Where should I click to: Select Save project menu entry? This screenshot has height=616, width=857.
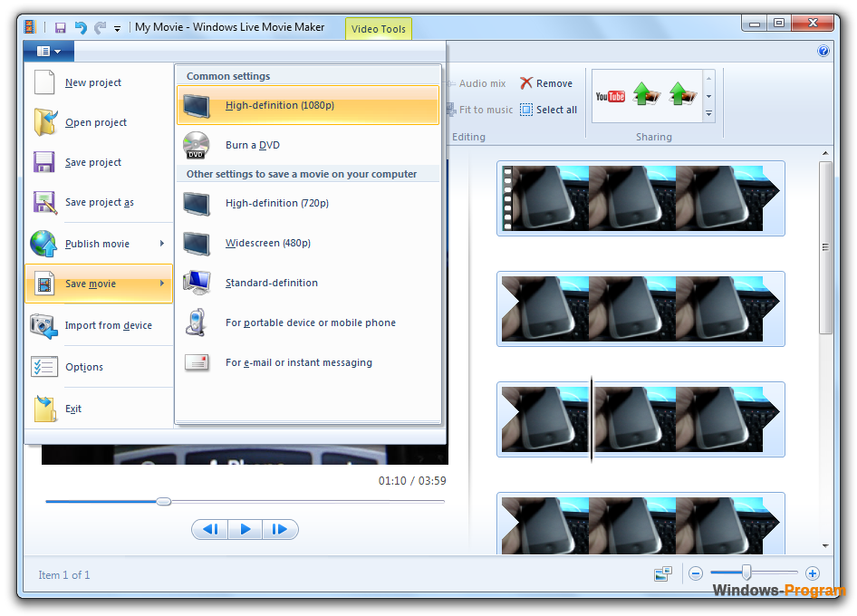click(100, 162)
